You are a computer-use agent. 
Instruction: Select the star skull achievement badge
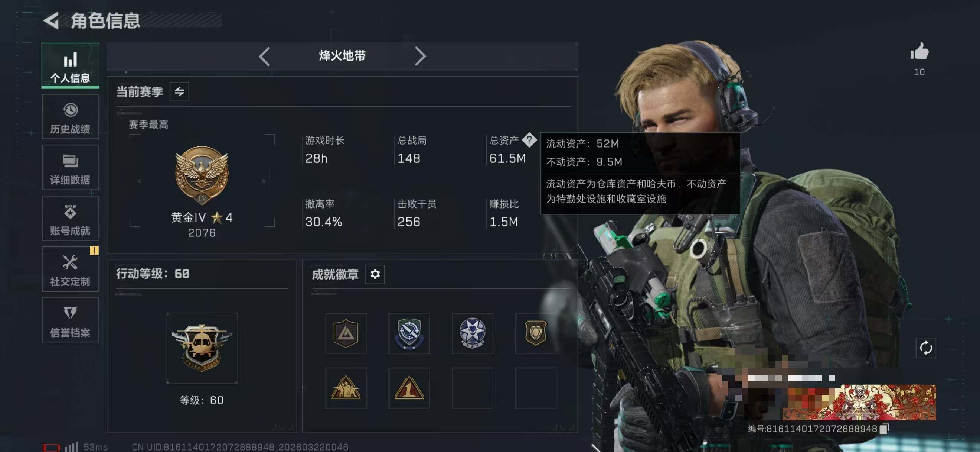472,333
